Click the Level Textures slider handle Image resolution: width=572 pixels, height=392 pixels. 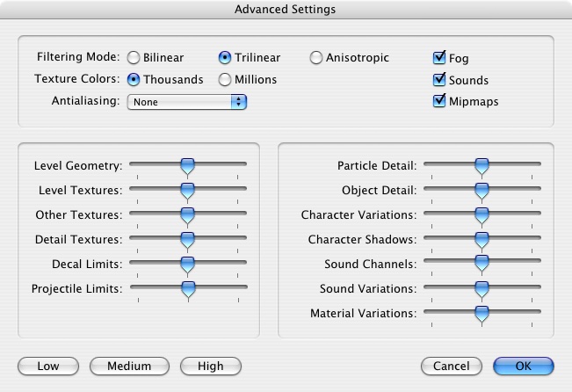[187, 190]
